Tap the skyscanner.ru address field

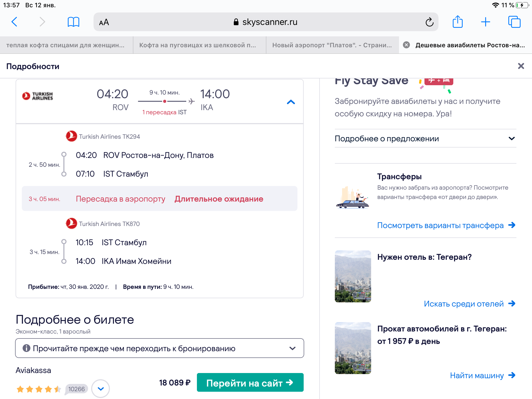266,22
